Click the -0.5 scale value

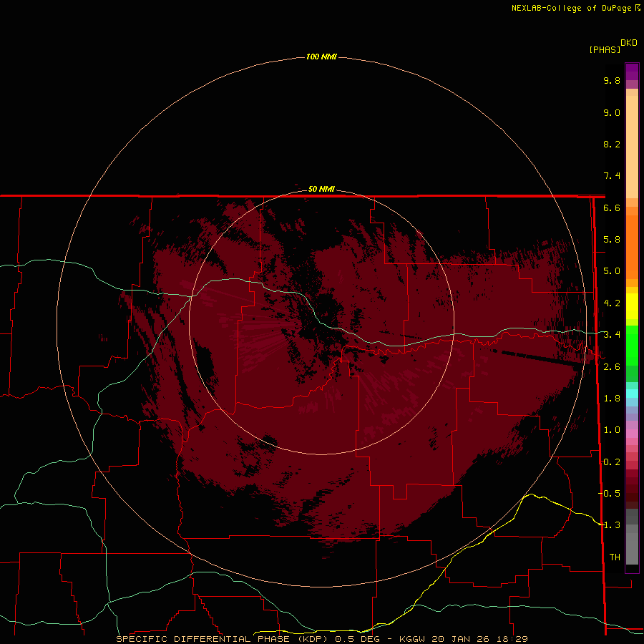(x=609, y=494)
